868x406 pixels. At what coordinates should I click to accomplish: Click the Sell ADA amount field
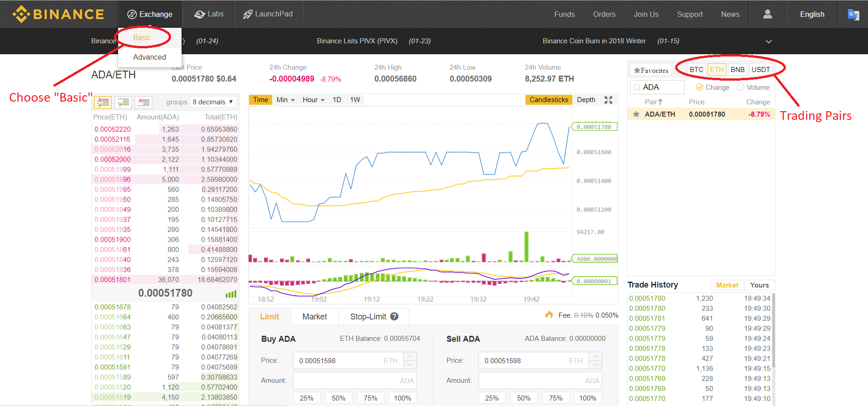click(540, 380)
